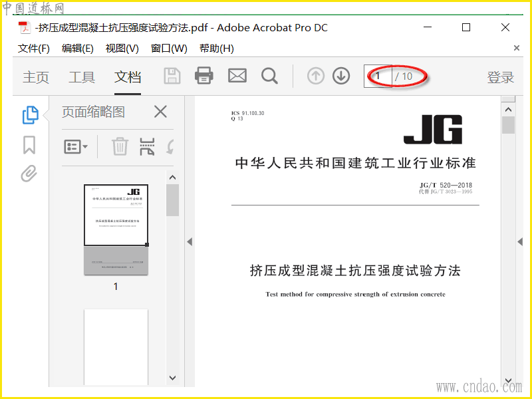Click the English title Test method text

tap(355, 294)
